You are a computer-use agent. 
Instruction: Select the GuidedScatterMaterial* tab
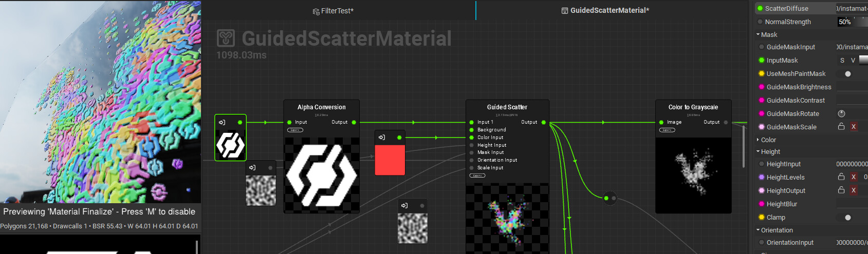pyautogui.click(x=609, y=10)
